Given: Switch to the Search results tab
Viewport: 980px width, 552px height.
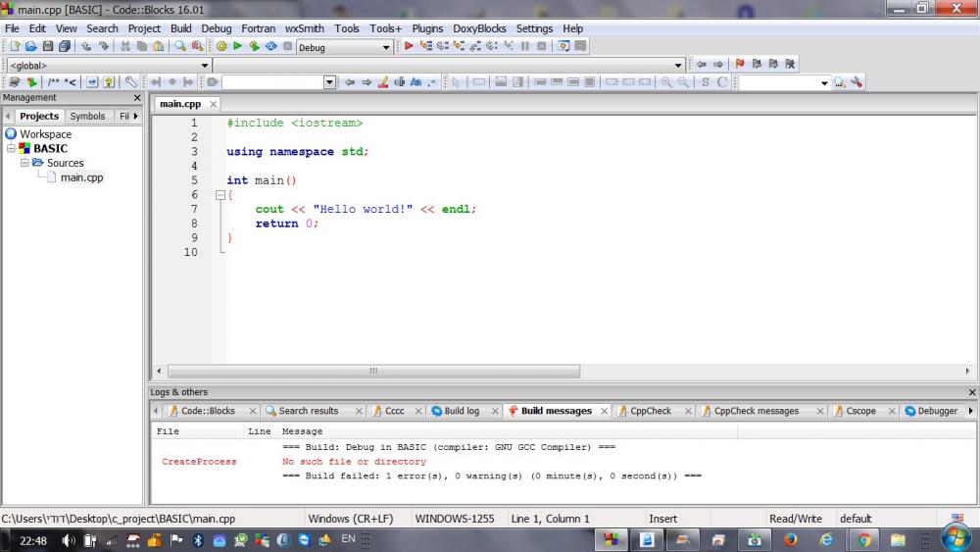Looking at the screenshot, I should [x=308, y=411].
